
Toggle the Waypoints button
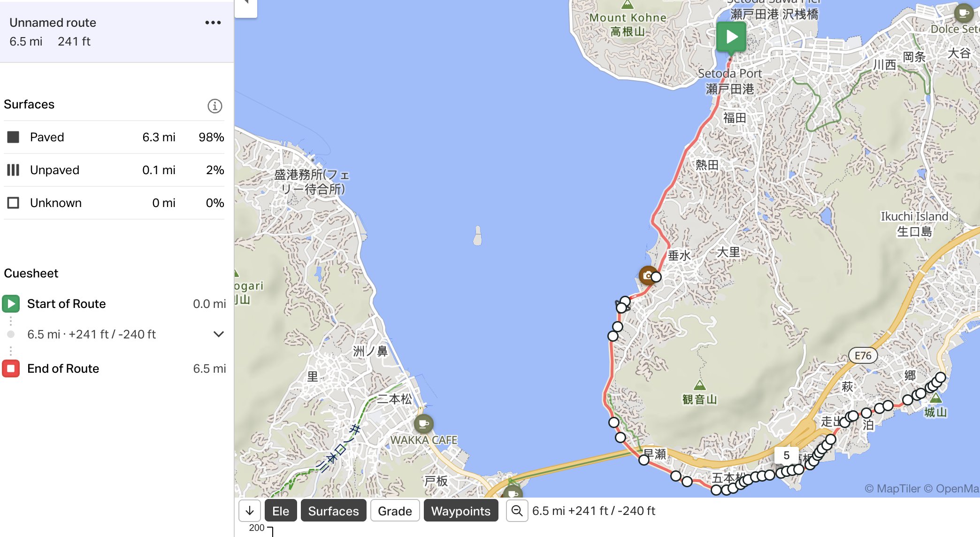coord(460,511)
